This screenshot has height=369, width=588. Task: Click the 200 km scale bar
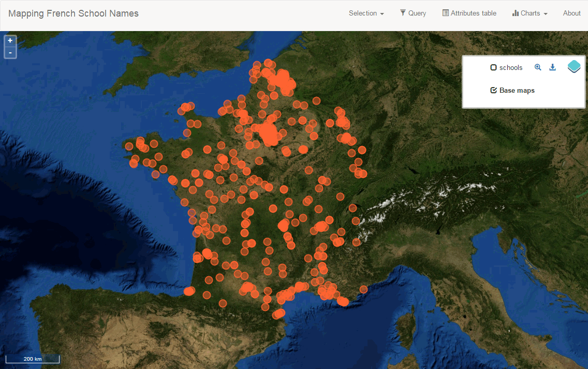[32, 359]
